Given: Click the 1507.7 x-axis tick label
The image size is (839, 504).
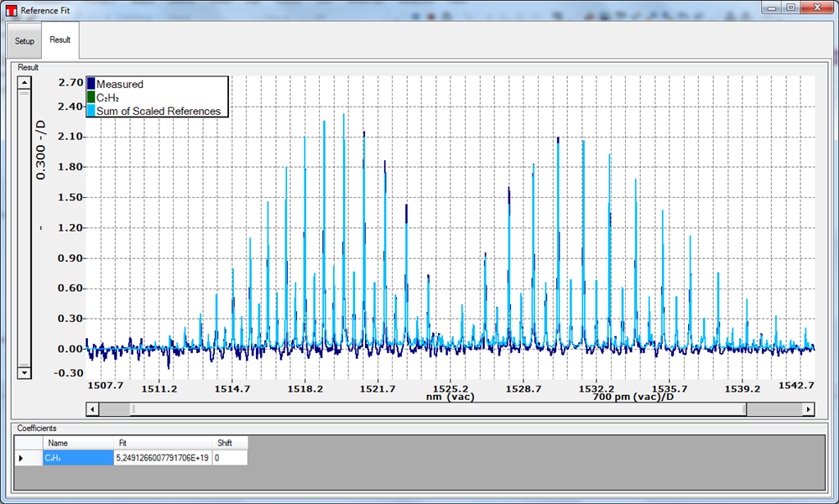Looking at the screenshot, I should tap(106, 385).
